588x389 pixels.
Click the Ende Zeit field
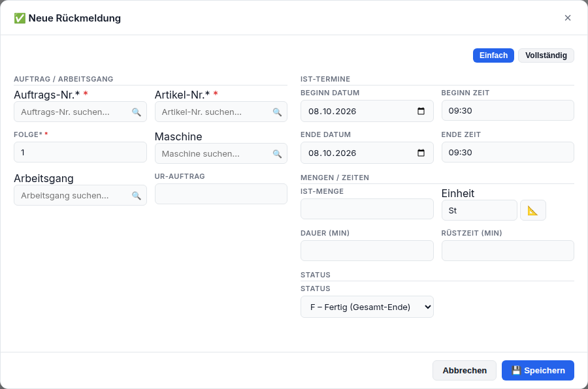[508, 152]
